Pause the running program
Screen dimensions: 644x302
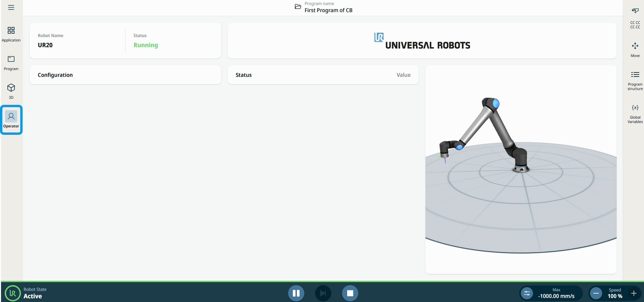tap(296, 293)
